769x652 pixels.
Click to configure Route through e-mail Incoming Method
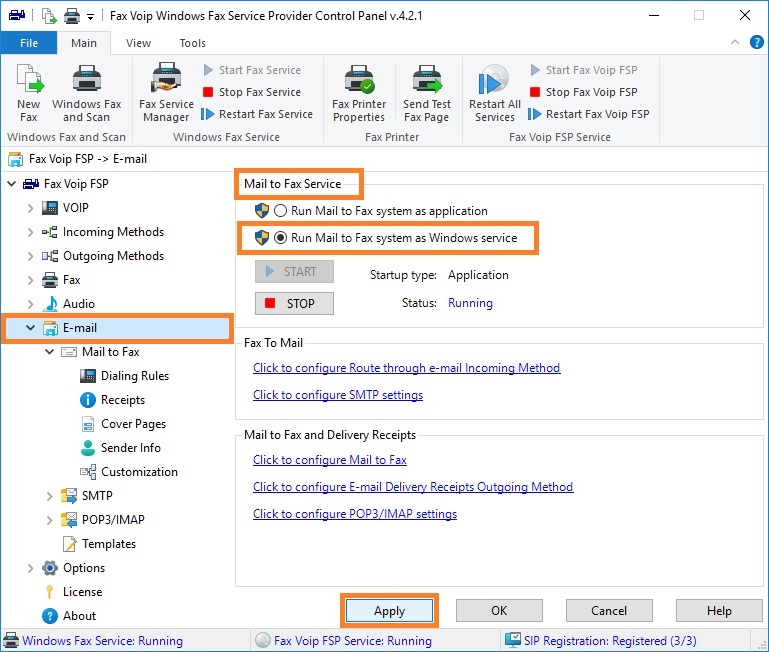point(407,368)
